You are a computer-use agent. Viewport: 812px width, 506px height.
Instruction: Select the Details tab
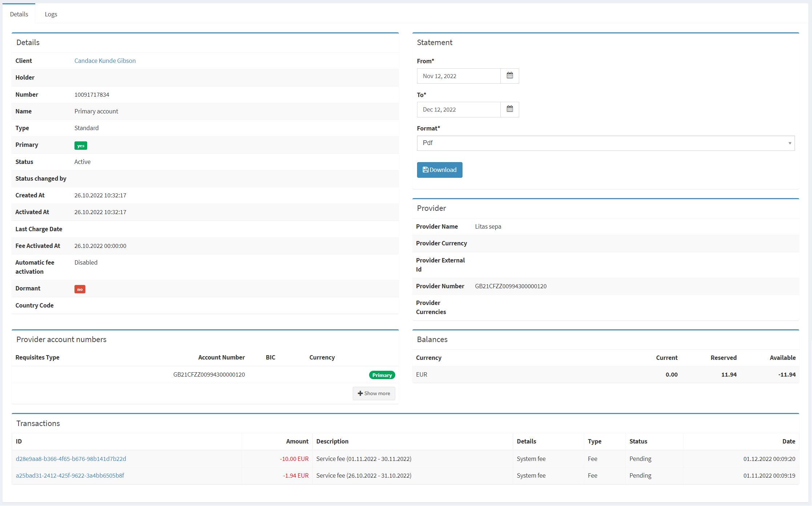[19, 14]
